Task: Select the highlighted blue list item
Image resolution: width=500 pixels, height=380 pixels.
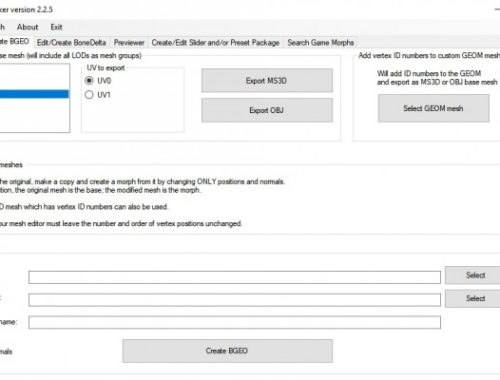Action: [34, 94]
